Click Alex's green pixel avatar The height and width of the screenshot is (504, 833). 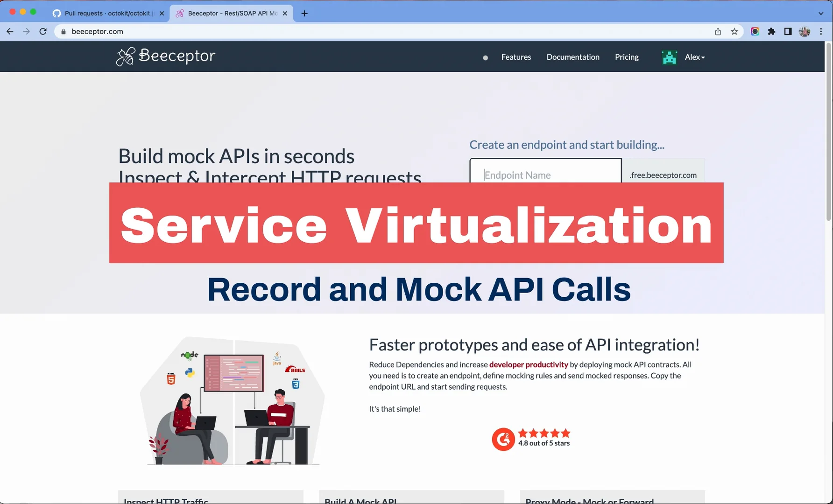(670, 57)
